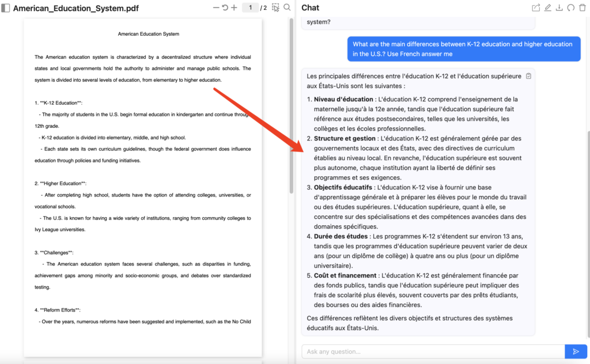Open search in PDF magnifier icon
The width and height of the screenshot is (590, 364).
pos(287,7)
